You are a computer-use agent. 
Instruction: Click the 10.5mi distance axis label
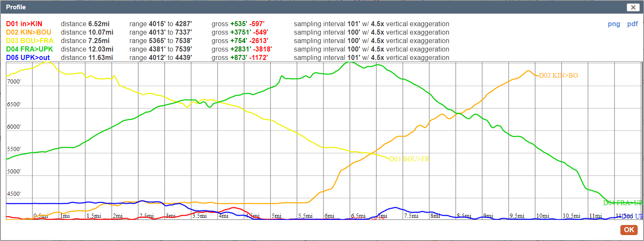coord(572,216)
